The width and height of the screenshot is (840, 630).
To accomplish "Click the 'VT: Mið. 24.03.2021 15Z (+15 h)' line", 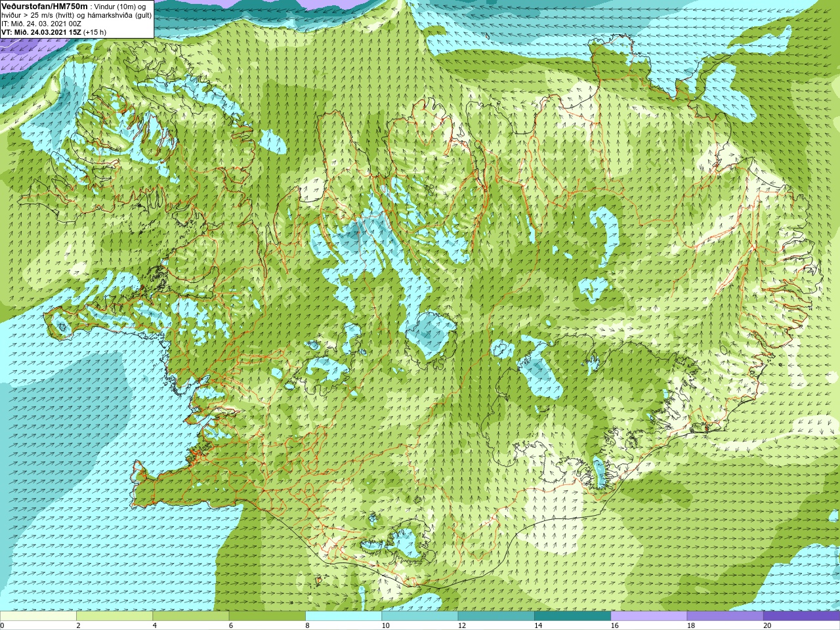I will click(54, 32).
